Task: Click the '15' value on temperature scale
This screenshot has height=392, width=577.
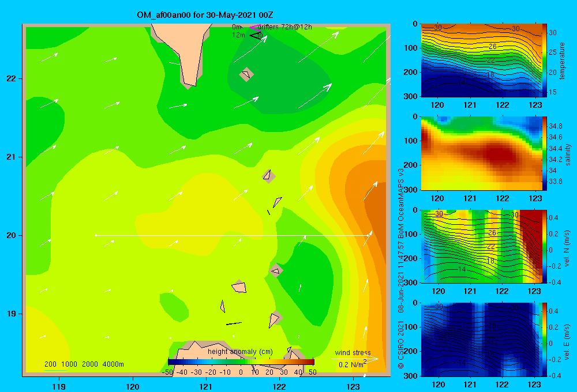Action: pos(553,92)
